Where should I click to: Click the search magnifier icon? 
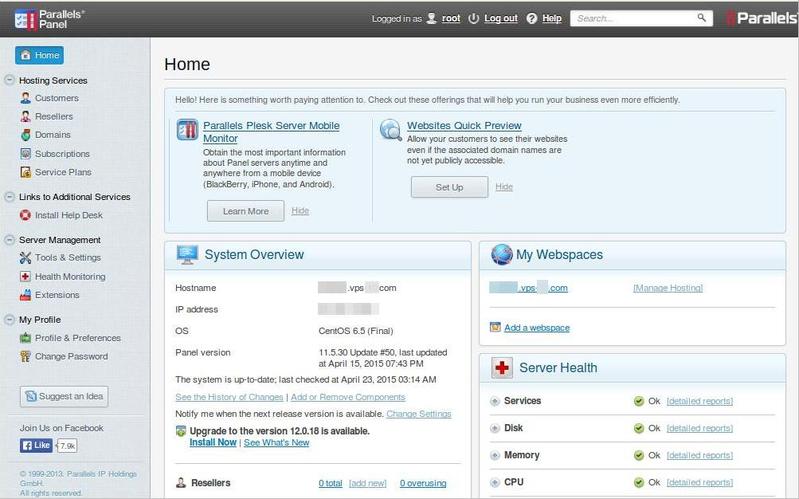[703, 18]
